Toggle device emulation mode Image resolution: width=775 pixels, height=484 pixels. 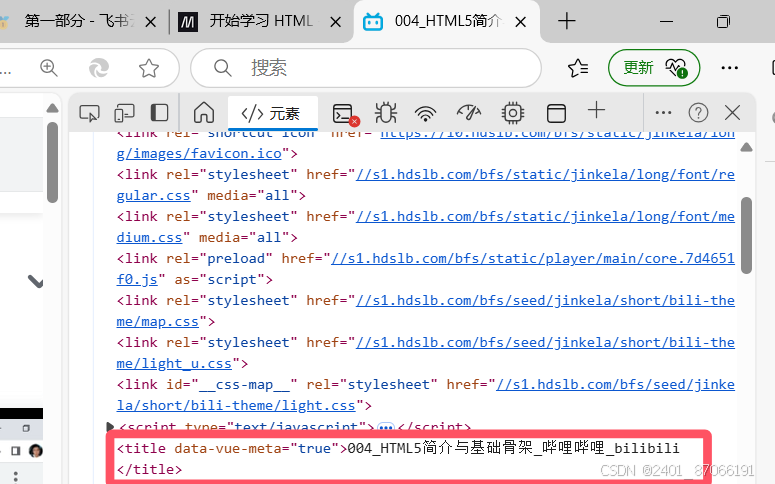[x=124, y=113]
